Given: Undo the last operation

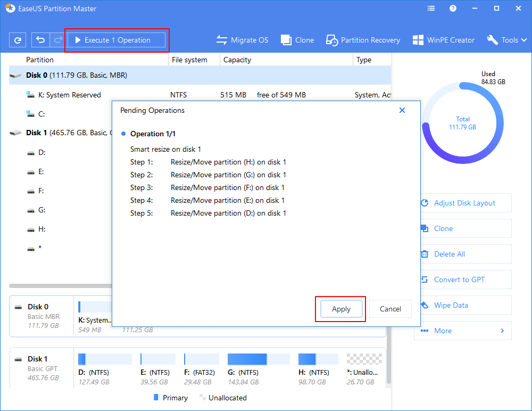Looking at the screenshot, I should 41,40.
